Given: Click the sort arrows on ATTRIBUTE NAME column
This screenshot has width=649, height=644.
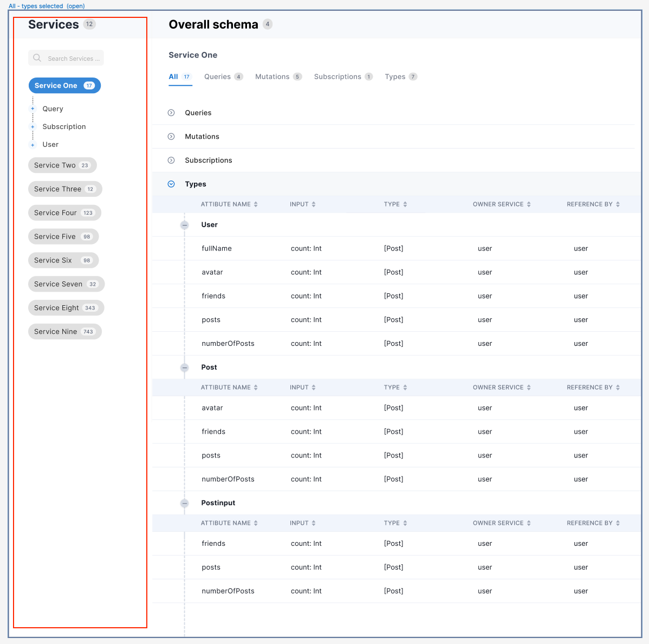Looking at the screenshot, I should coord(256,204).
